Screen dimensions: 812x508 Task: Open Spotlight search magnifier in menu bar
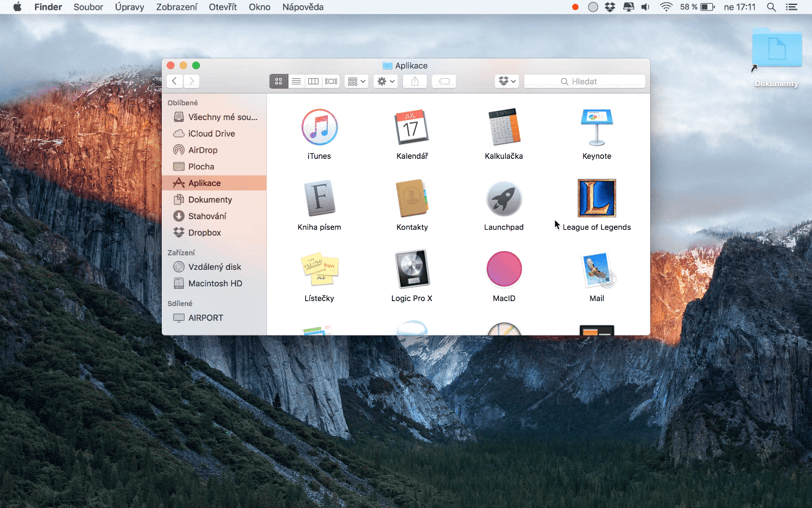coord(771,7)
